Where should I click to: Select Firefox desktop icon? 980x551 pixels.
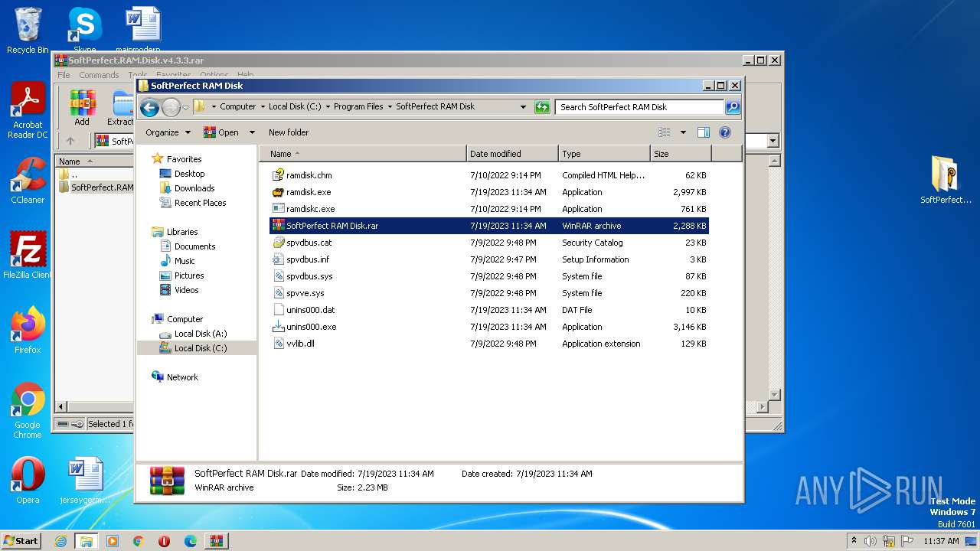click(x=28, y=330)
